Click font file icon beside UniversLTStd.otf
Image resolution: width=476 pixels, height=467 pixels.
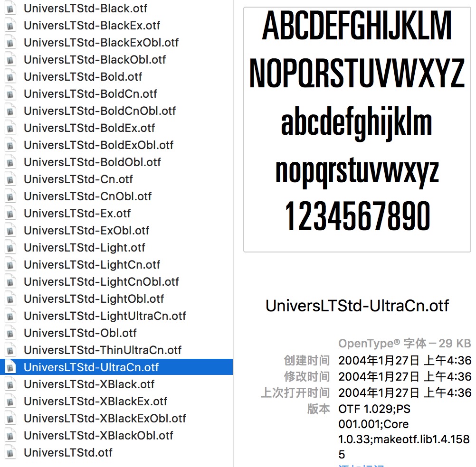click(x=10, y=452)
